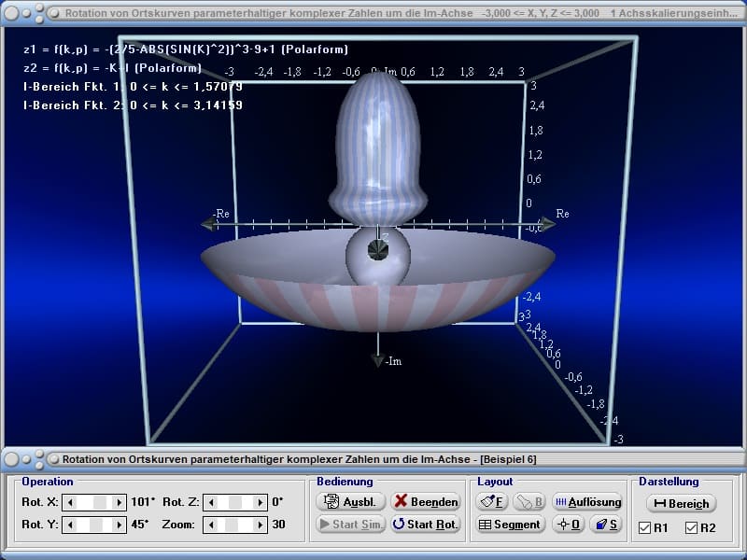The height and width of the screenshot is (560, 747).
Task: Click the Ausbl. hide button
Action: point(350,501)
